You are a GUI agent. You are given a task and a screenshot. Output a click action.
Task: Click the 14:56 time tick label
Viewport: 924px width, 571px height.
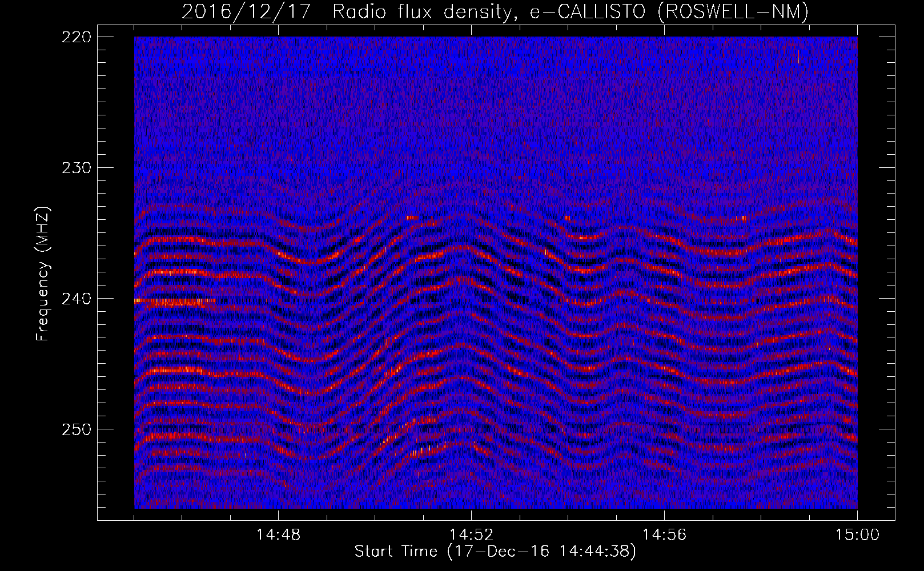pyautogui.click(x=664, y=535)
